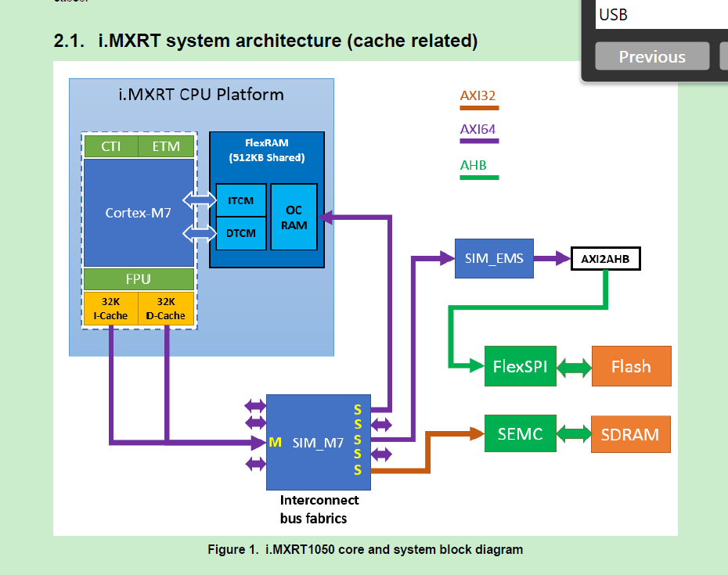Click the AXI2AHB bridge block

point(605,258)
